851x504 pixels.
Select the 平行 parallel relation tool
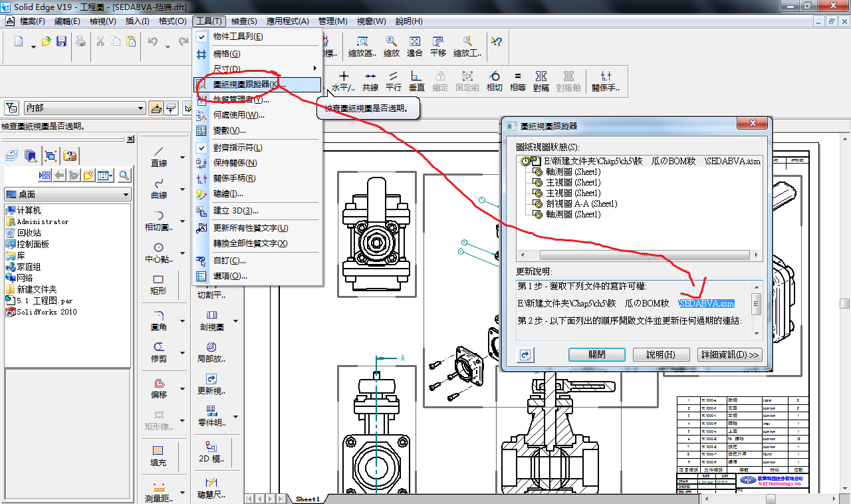click(x=394, y=81)
